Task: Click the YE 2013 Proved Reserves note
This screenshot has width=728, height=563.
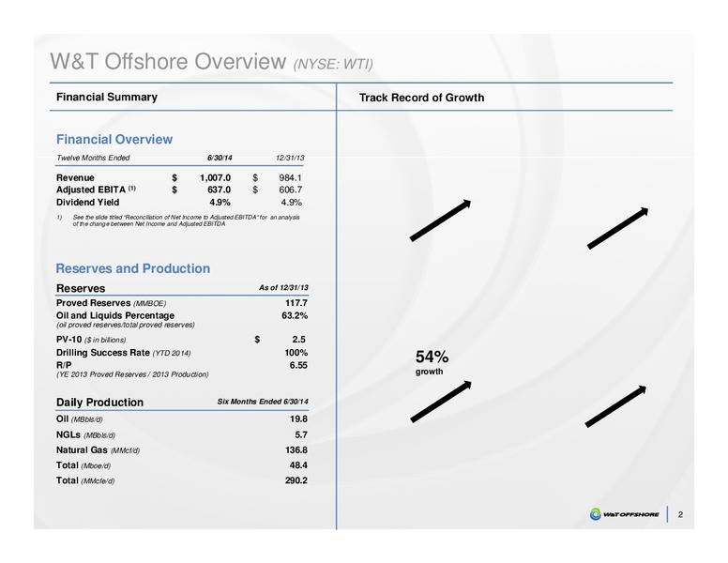Action: (x=132, y=374)
